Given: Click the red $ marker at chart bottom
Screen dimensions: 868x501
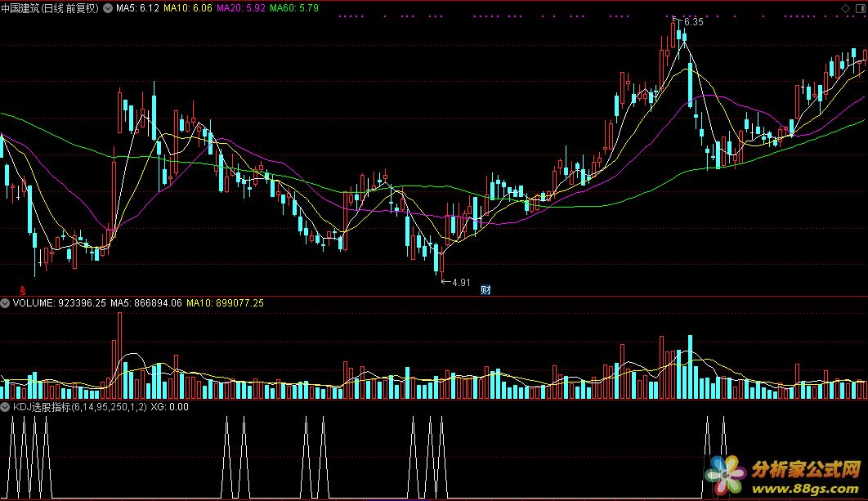Looking at the screenshot, I should (23, 291).
